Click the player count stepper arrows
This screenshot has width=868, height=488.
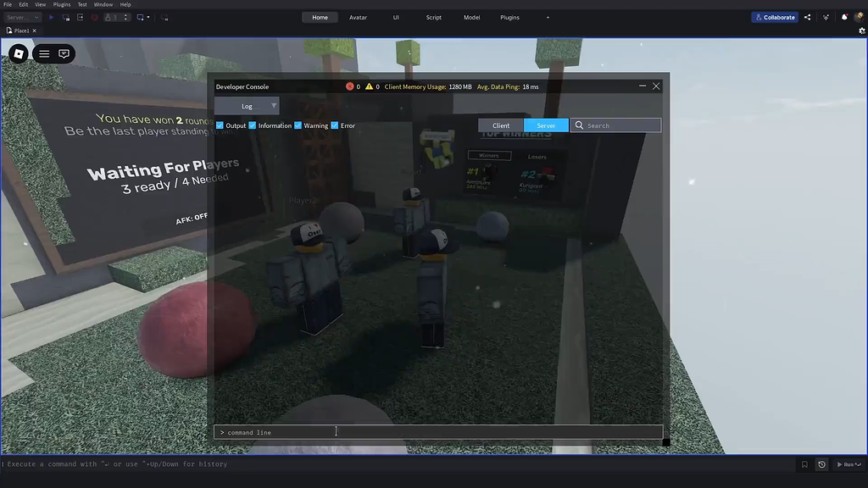[125, 17]
